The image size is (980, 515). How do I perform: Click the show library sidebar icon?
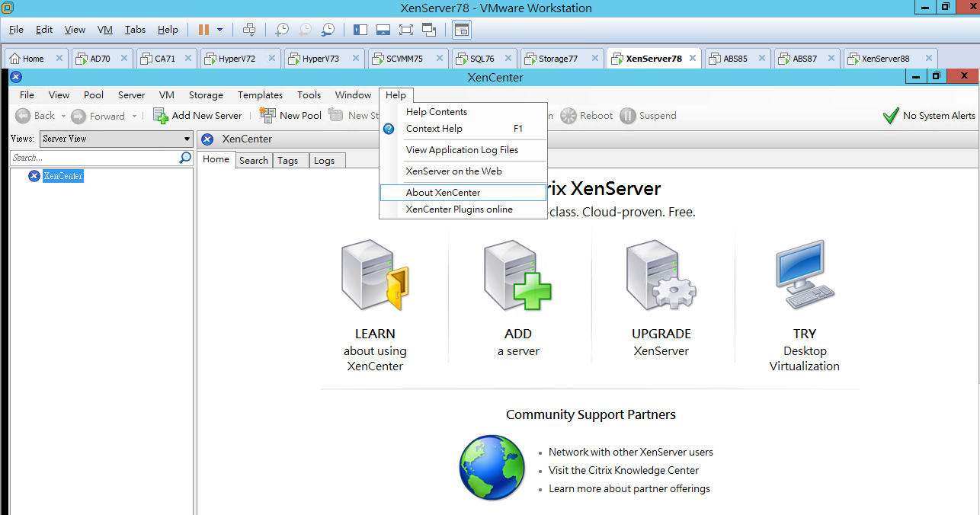[x=360, y=30]
